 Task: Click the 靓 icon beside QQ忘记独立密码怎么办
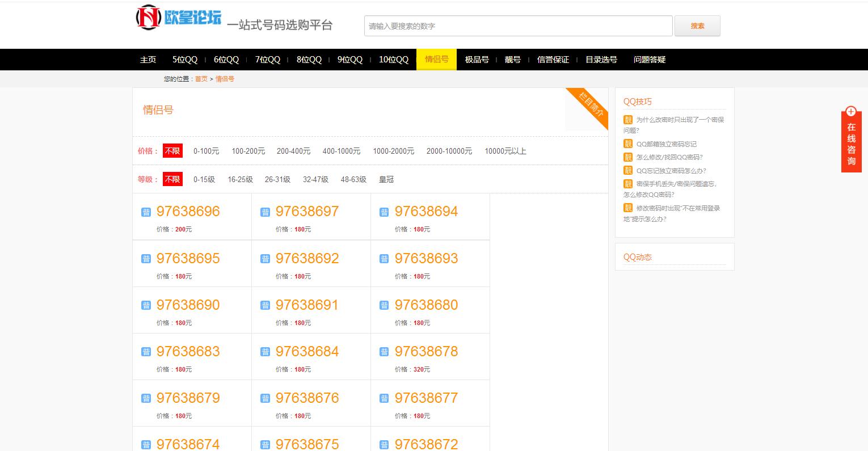click(x=628, y=170)
